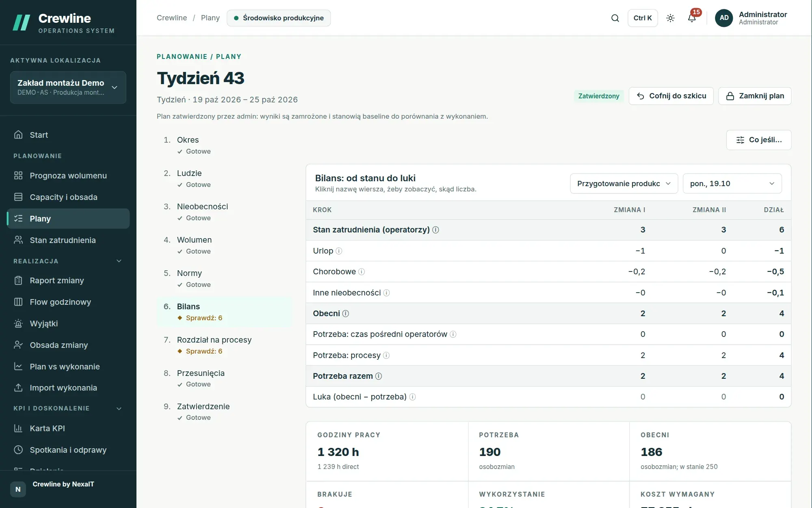Open the pon., 19.10 date dropdown

pos(732,184)
